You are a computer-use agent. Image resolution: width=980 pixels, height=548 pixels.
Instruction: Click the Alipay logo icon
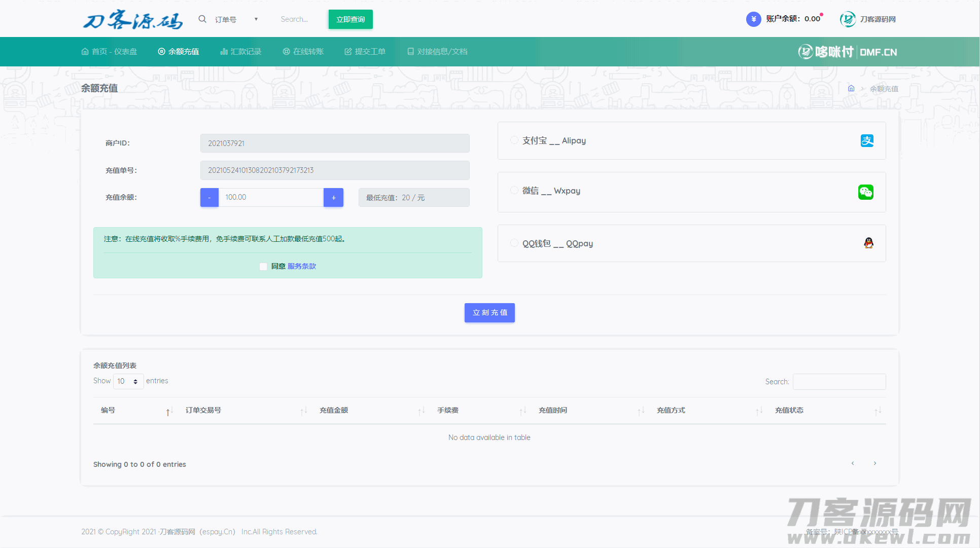click(867, 141)
